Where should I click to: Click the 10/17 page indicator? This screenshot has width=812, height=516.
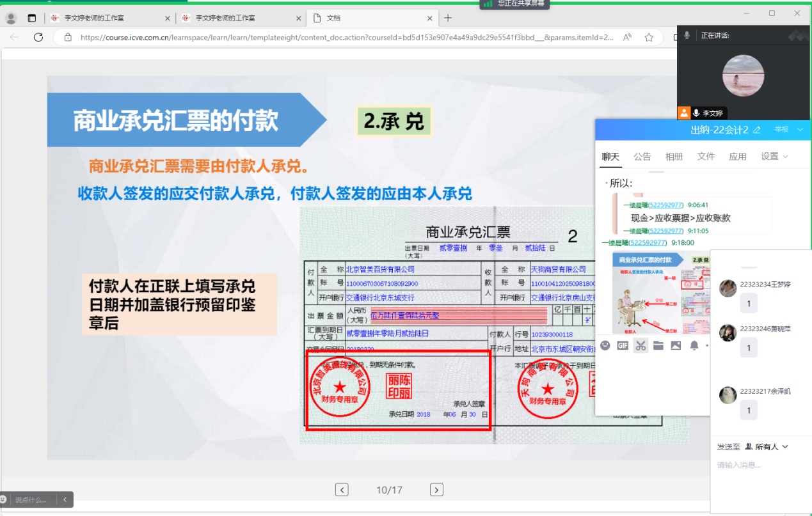(389, 490)
